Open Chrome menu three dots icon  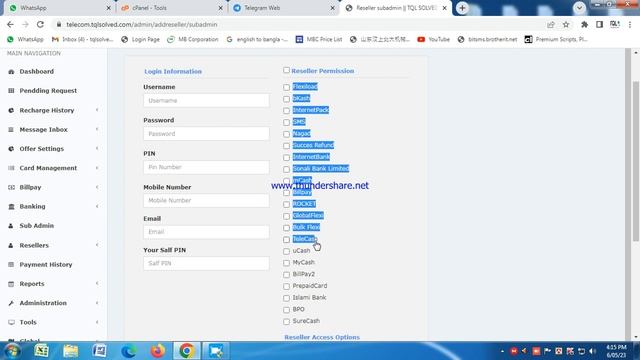(630, 24)
